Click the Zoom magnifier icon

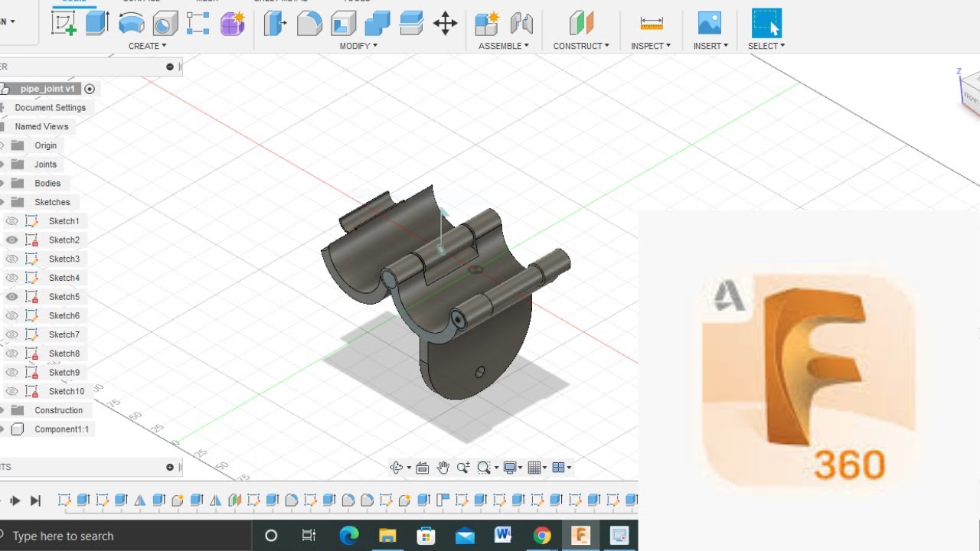463,468
